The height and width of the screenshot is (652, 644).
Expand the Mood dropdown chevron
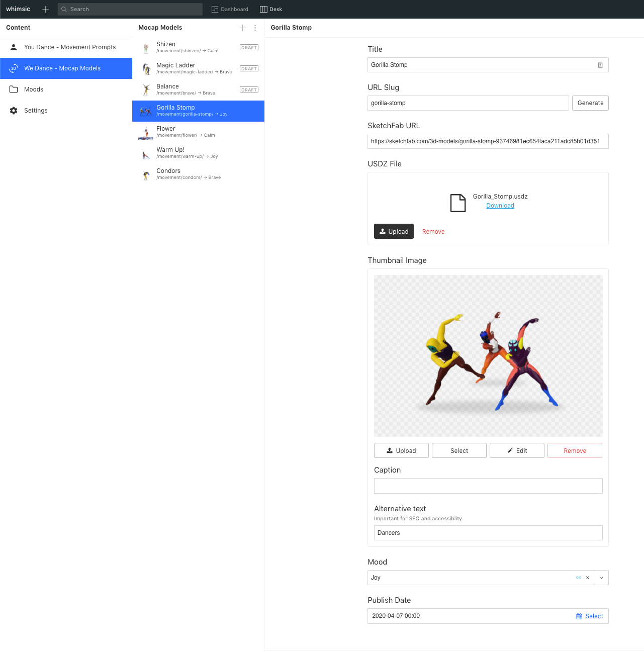point(601,578)
